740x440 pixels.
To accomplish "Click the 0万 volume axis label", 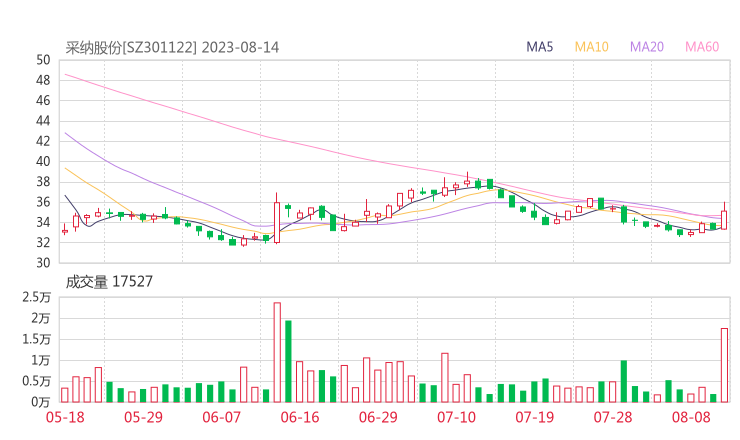I will coord(41,402).
